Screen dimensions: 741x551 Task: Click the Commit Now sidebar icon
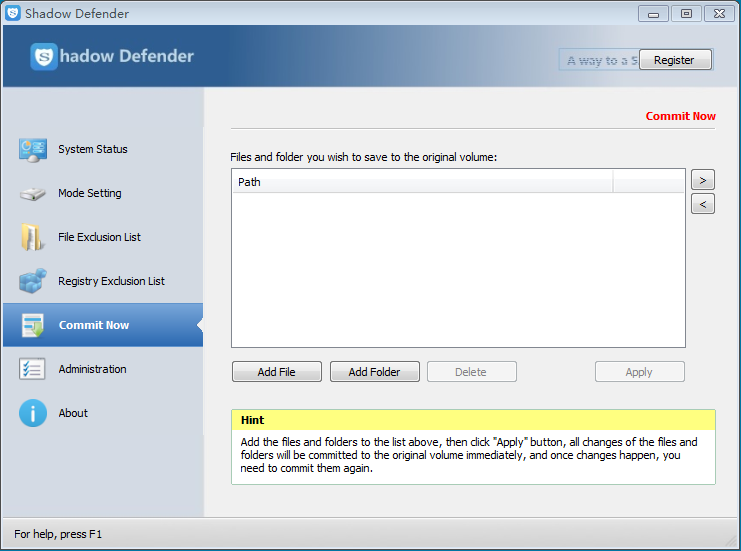point(33,326)
